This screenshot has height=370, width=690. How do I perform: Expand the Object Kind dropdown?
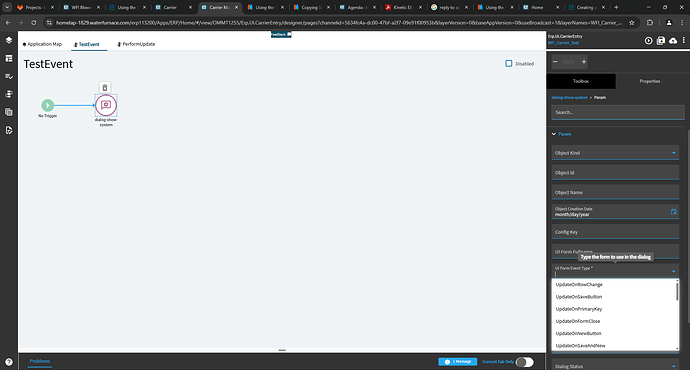(x=673, y=153)
